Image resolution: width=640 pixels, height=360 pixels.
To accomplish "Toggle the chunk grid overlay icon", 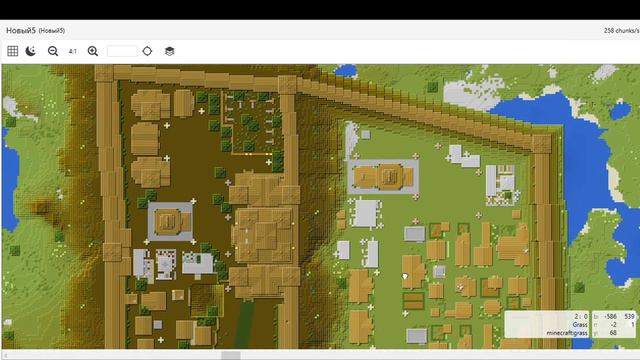I will click(x=13, y=51).
